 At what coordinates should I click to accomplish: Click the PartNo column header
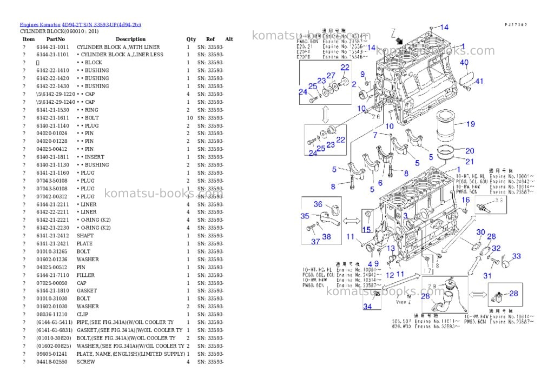point(56,39)
